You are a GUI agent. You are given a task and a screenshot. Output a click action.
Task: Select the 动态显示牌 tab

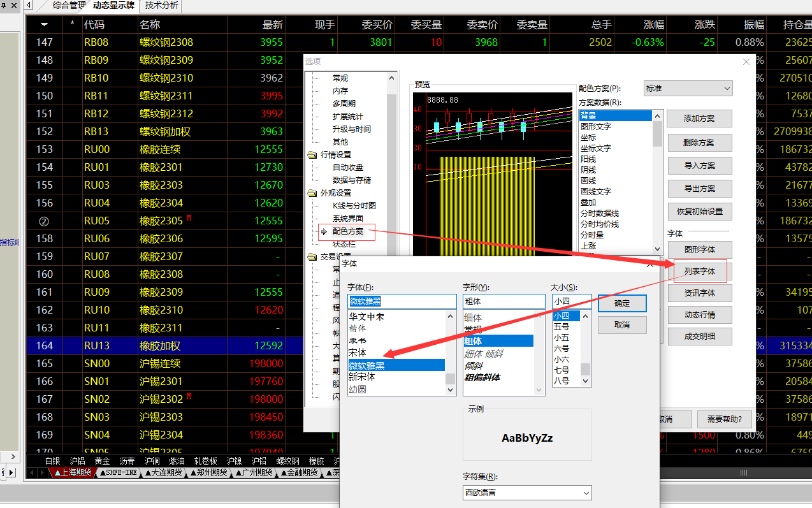coord(113,6)
